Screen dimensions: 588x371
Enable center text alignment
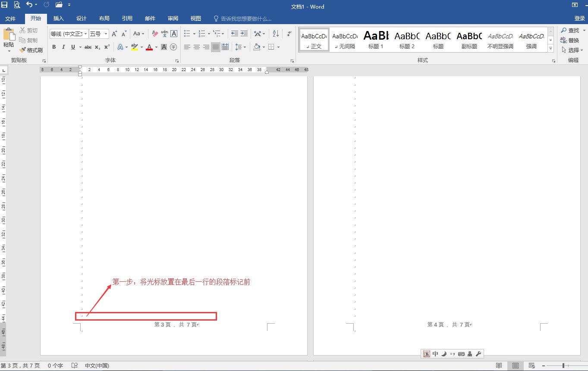197,47
